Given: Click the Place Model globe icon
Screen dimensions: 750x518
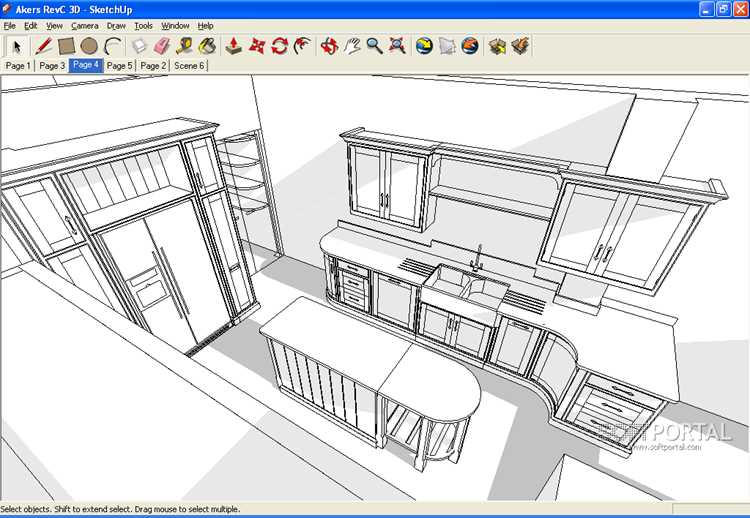Looking at the screenshot, I should [x=470, y=46].
